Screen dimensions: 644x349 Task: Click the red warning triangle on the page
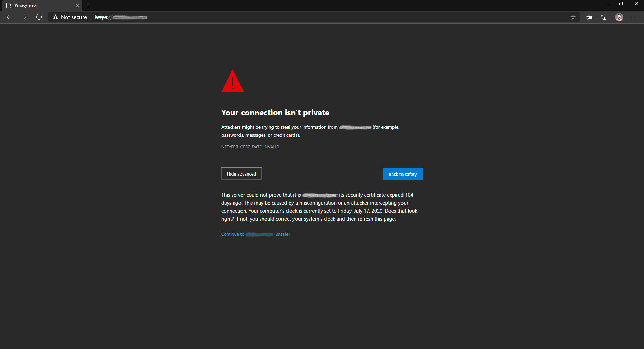pyautogui.click(x=232, y=81)
